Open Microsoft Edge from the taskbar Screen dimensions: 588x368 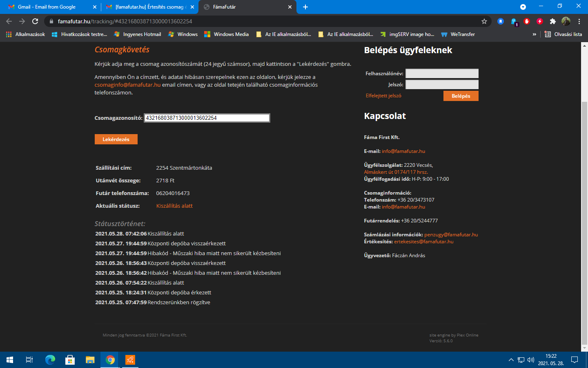tap(50, 360)
